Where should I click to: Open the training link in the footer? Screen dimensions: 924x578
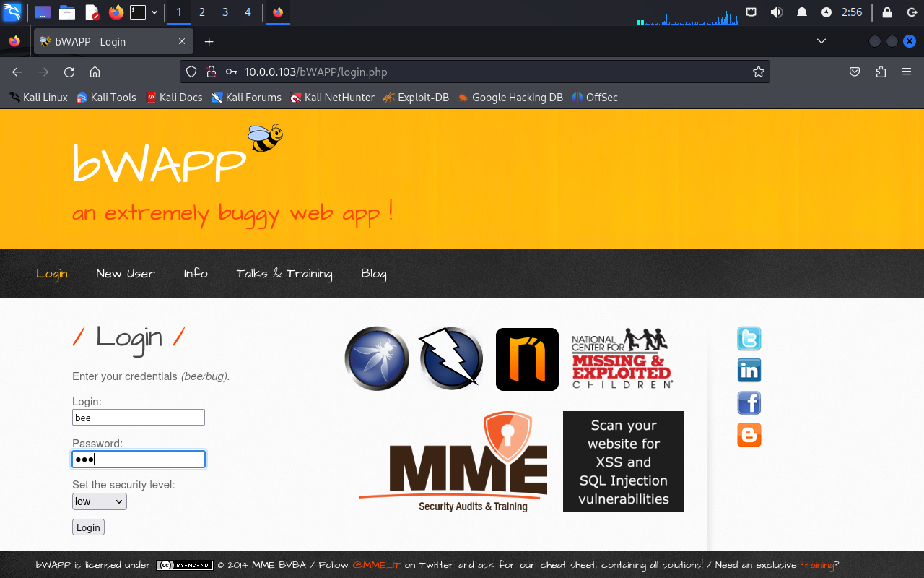coord(817,565)
